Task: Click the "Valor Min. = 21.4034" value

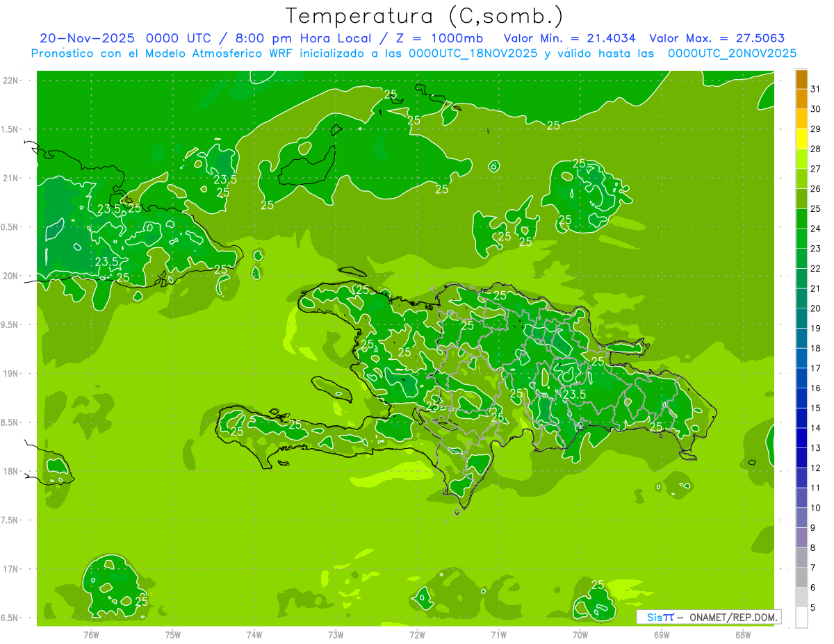Action: (x=569, y=38)
